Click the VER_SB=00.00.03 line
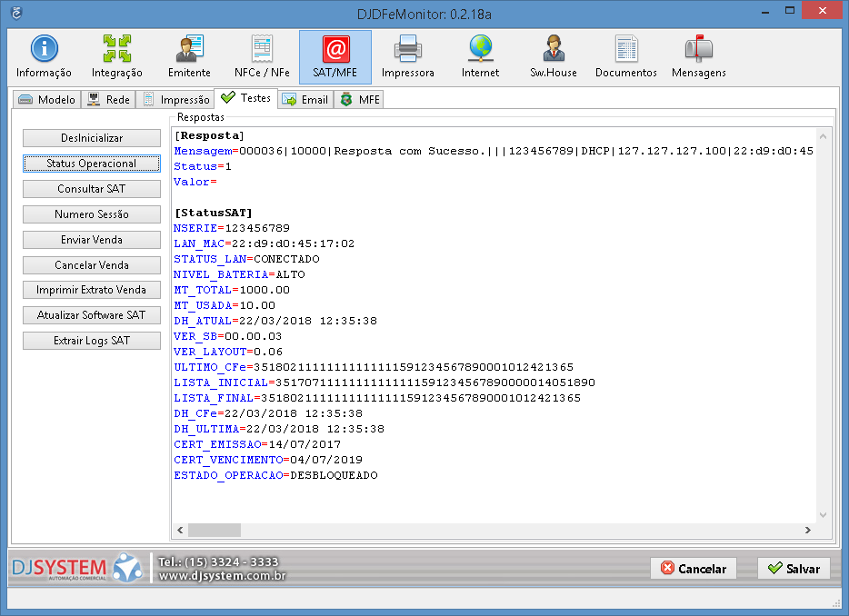 (228, 336)
